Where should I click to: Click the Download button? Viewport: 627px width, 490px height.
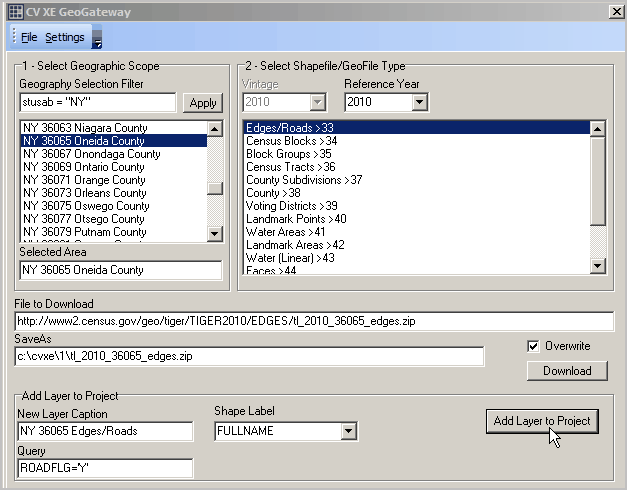click(x=567, y=371)
